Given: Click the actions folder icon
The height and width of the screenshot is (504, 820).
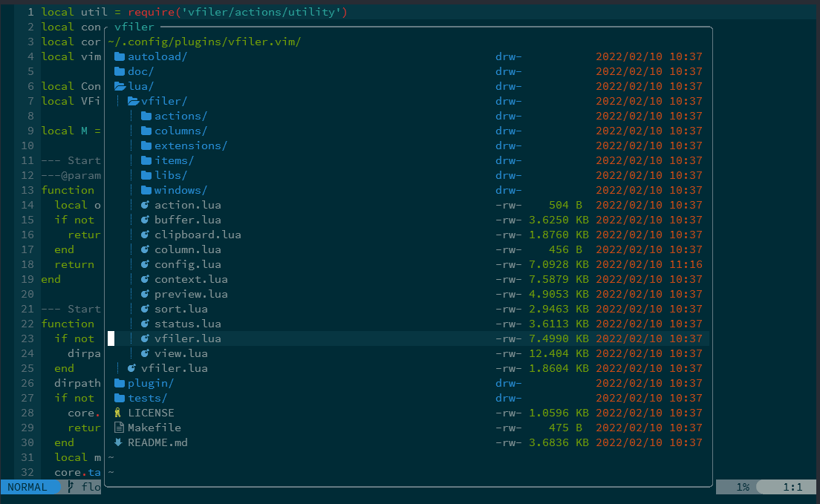Looking at the screenshot, I should (146, 116).
